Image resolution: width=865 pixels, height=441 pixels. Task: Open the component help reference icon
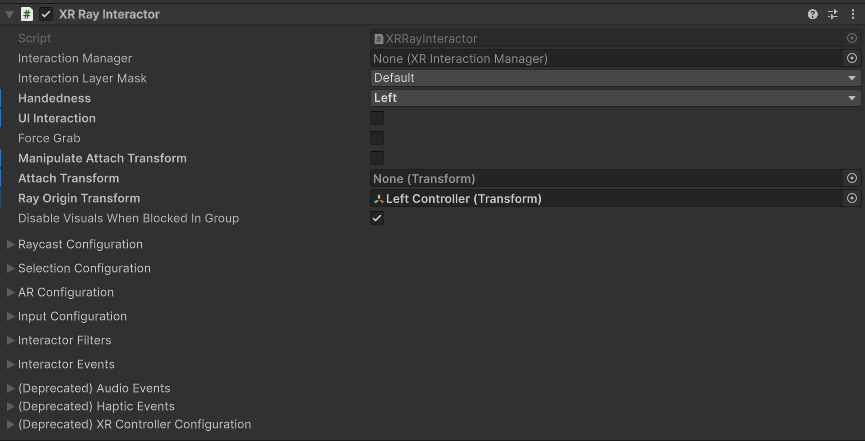(x=813, y=14)
